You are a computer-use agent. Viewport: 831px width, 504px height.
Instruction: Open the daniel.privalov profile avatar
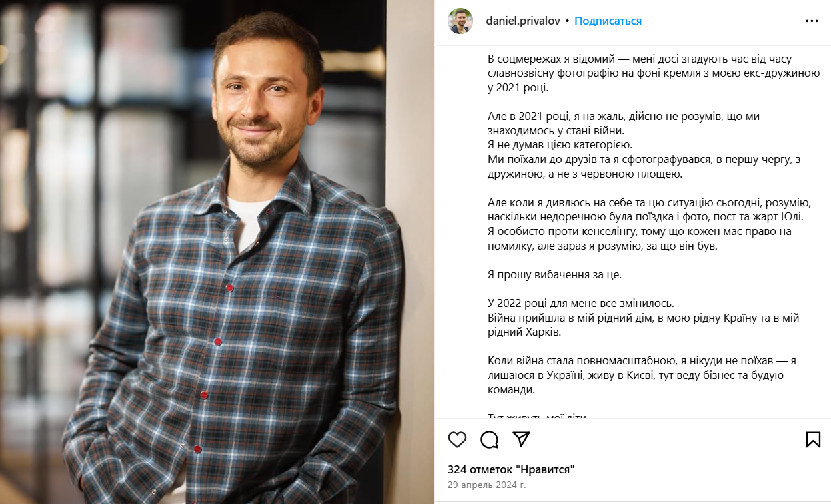(460, 21)
